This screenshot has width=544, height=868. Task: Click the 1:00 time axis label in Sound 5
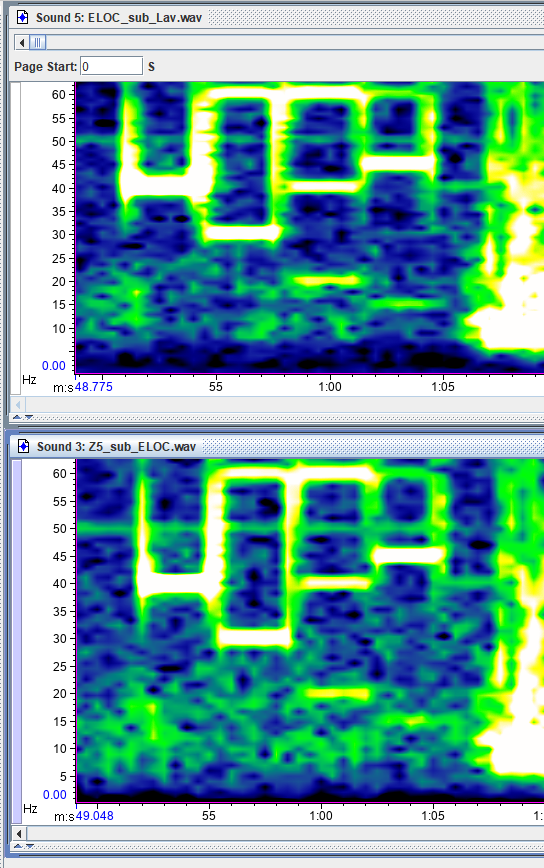pos(330,386)
